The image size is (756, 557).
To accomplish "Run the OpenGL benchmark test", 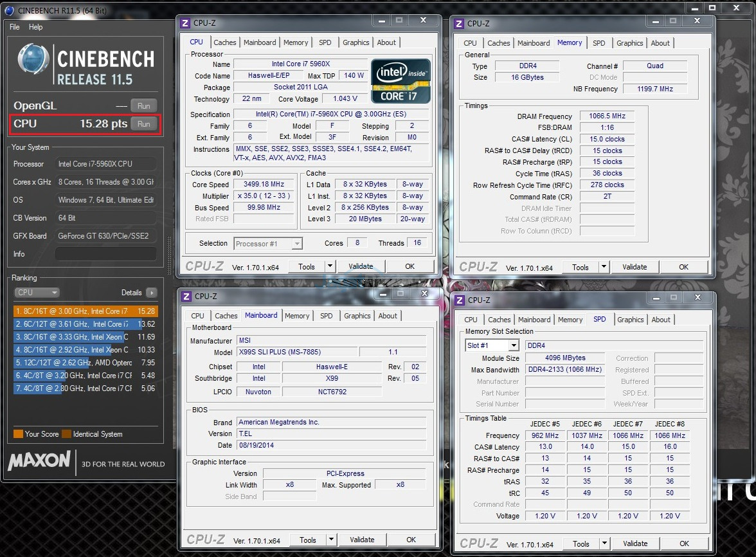I will tap(143, 106).
